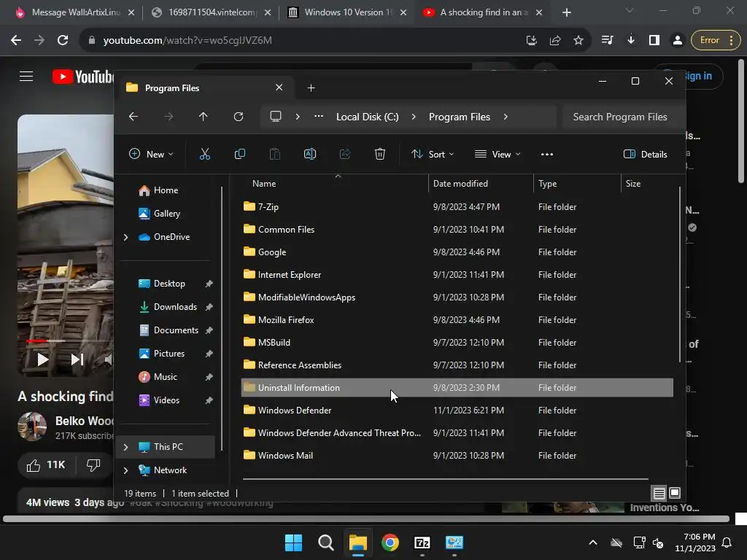Open the breadcrumb ellipsis in address bar
This screenshot has width=747, height=560.
pyautogui.click(x=319, y=117)
